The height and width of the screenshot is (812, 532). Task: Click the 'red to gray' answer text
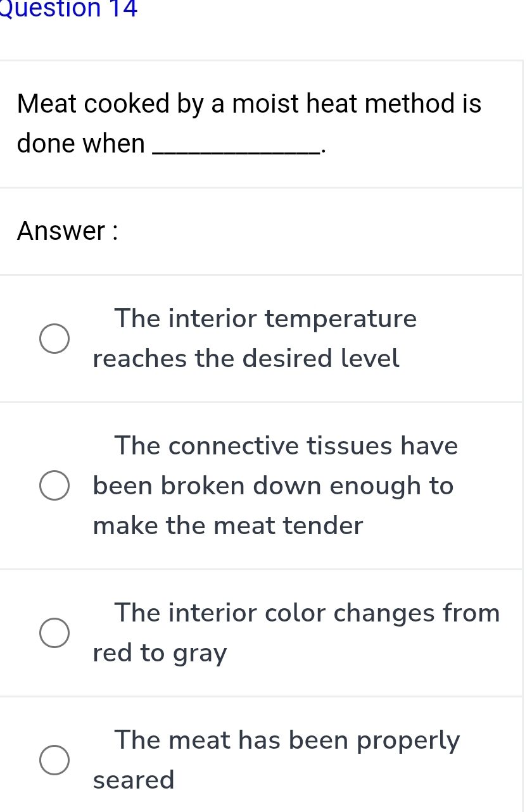(x=159, y=653)
